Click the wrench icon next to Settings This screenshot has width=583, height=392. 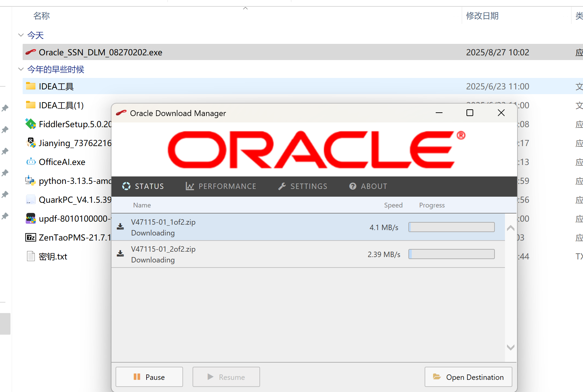[282, 186]
